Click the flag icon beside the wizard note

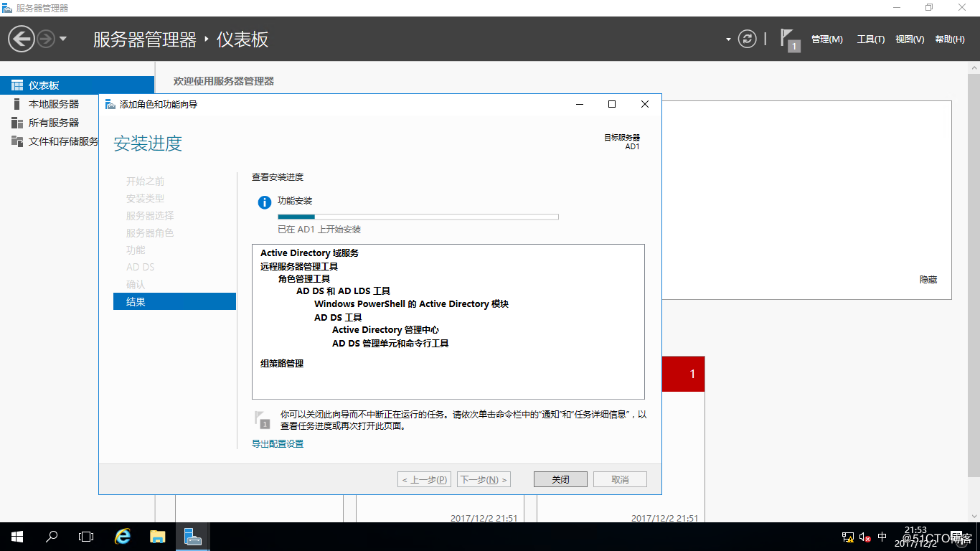point(263,420)
